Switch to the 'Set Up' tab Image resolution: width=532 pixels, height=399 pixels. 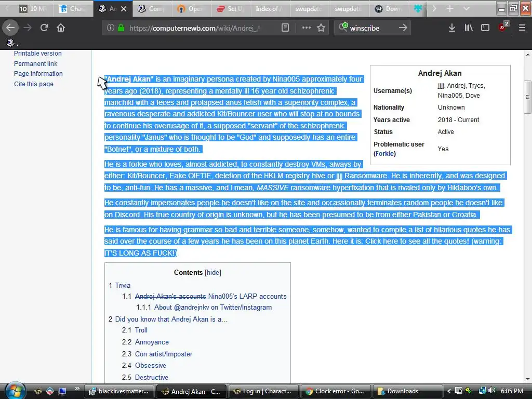click(231, 9)
